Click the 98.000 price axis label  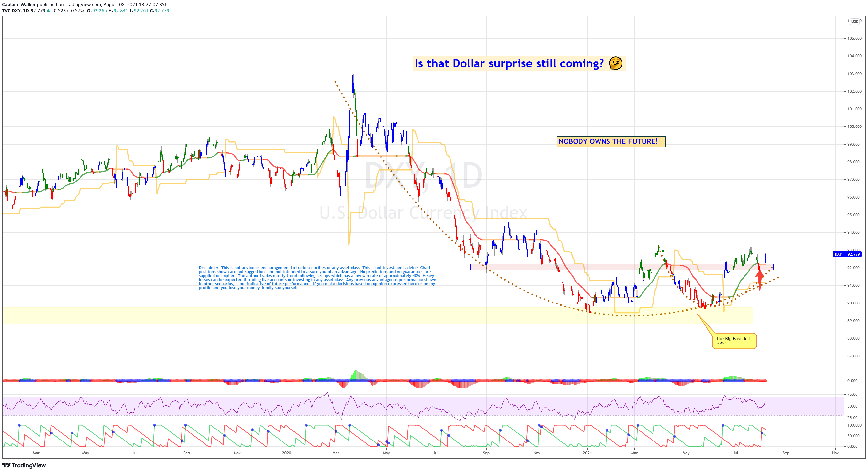(854, 162)
